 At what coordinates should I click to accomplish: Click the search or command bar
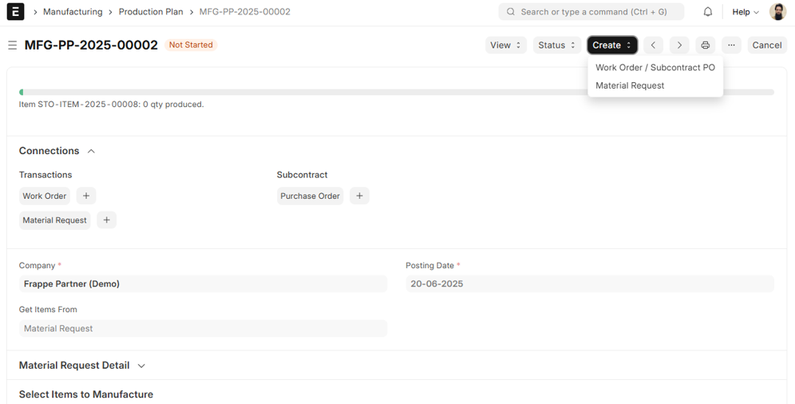pos(591,12)
